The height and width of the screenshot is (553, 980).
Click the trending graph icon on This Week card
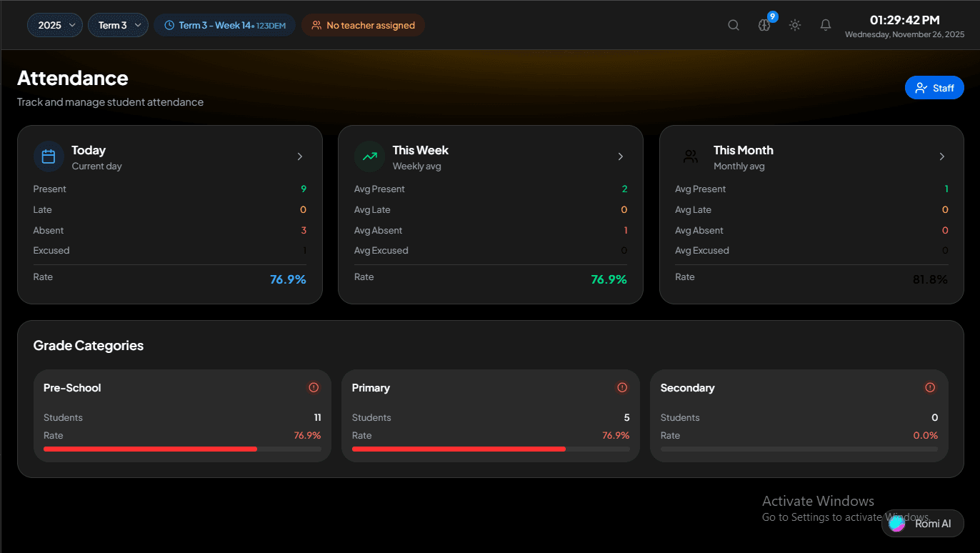[x=369, y=156]
